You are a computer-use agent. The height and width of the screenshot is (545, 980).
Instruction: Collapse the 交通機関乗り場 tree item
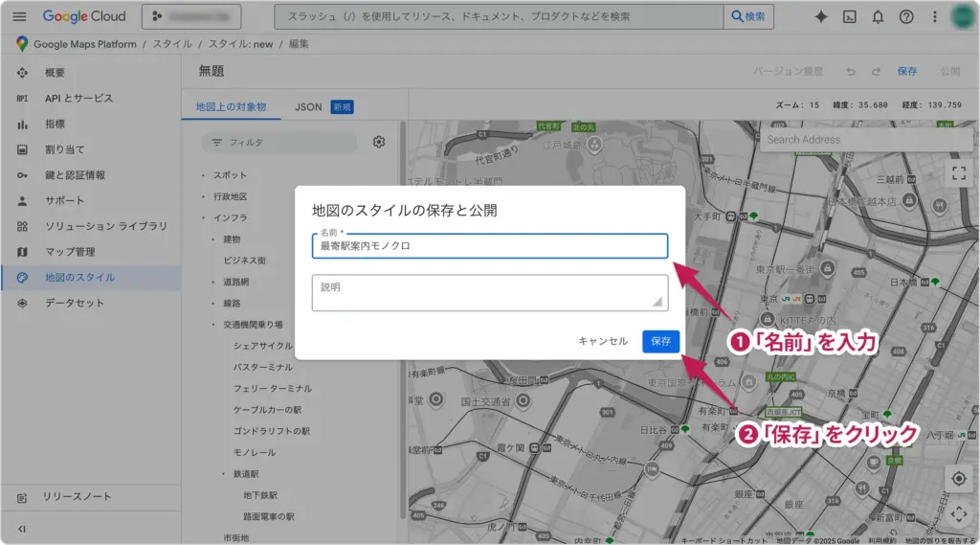tap(213, 325)
